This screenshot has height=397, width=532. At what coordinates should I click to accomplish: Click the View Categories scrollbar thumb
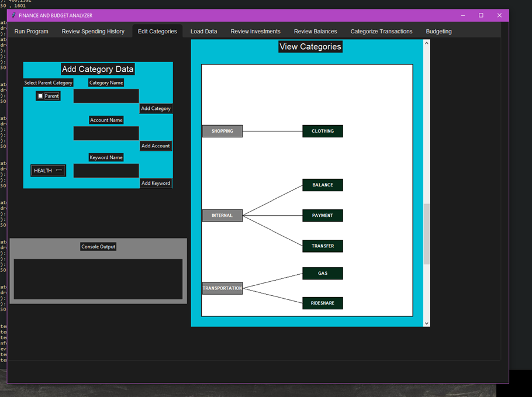pyautogui.click(x=426, y=234)
